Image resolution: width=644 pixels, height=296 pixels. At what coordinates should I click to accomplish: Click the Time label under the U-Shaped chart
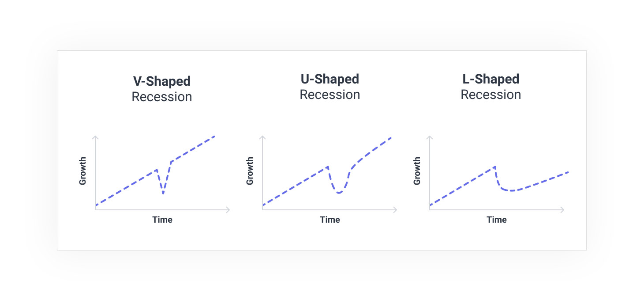(330, 220)
